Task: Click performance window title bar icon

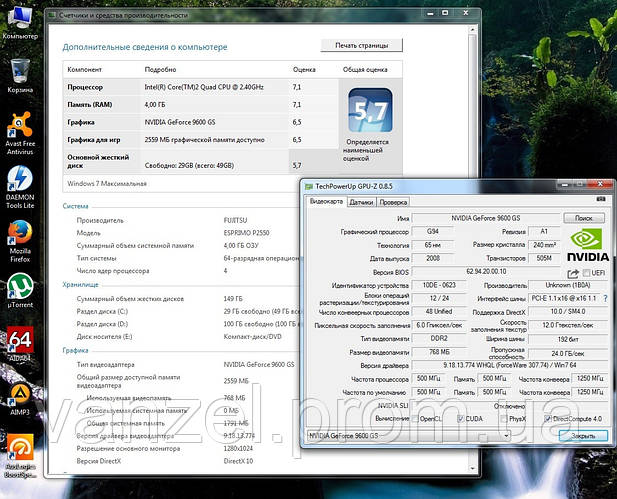Action: [x=52, y=15]
